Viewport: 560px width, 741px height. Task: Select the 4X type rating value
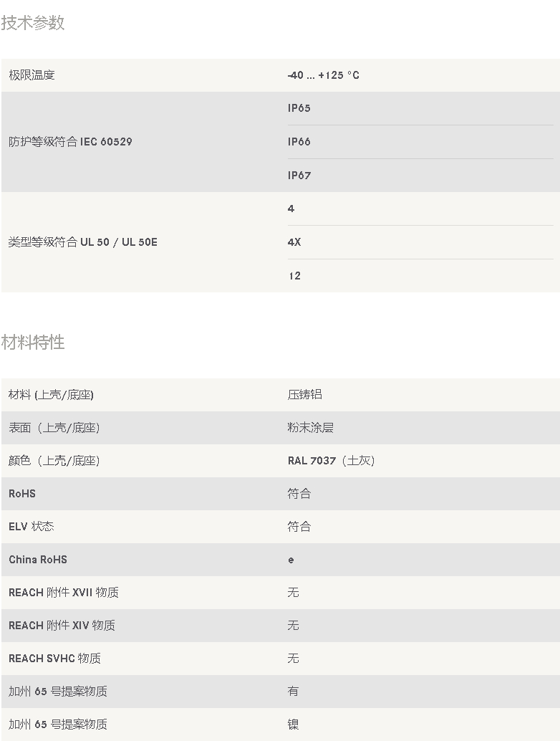pos(294,242)
